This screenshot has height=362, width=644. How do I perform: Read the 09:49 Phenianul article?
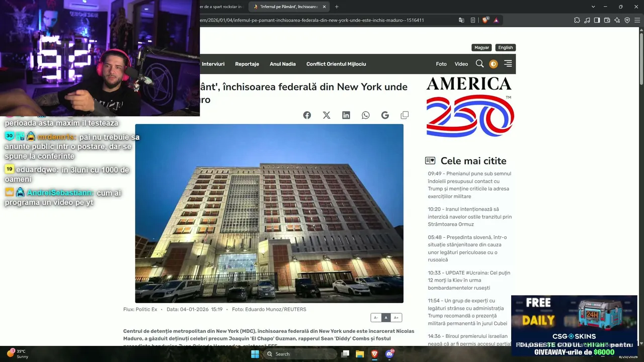point(469,185)
